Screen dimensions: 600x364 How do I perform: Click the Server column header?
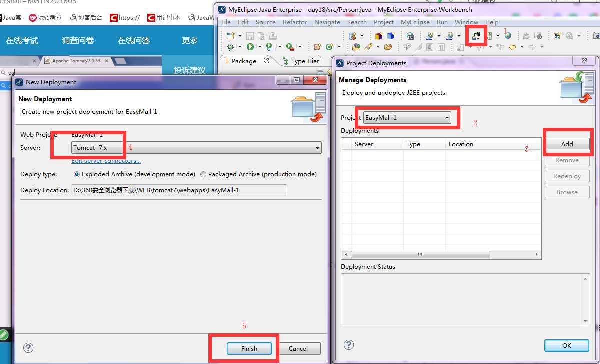click(x=377, y=144)
